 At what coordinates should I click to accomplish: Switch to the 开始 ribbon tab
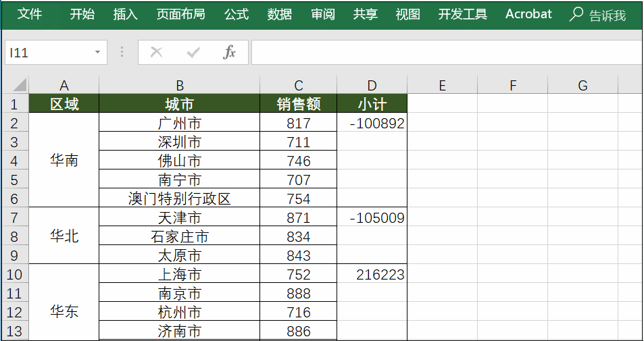82,15
